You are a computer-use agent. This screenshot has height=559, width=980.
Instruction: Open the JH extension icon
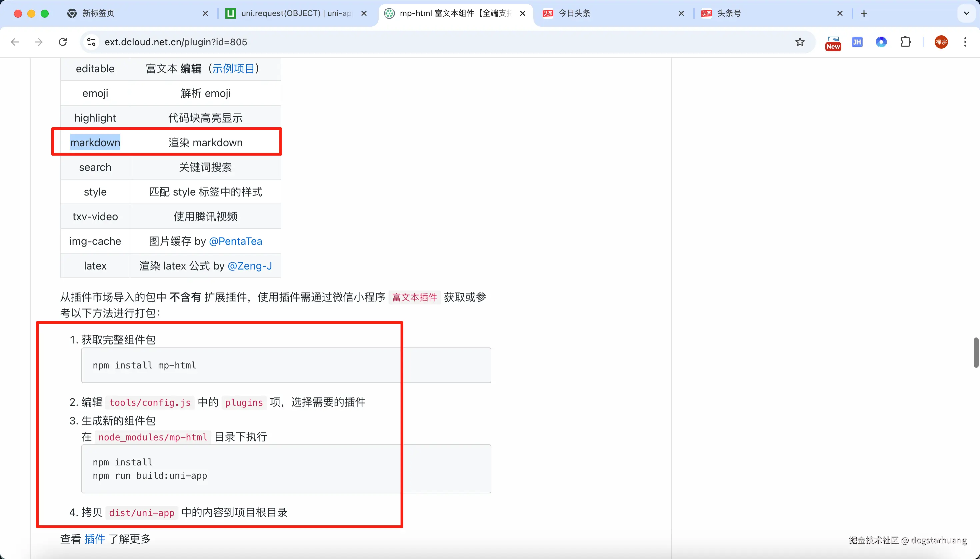pyautogui.click(x=857, y=42)
